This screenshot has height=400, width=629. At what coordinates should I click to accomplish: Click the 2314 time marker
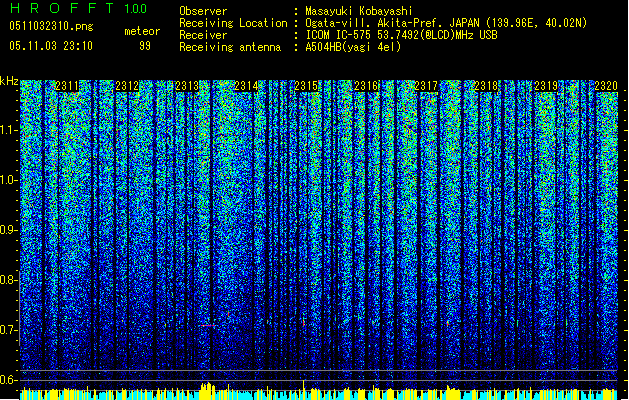[246, 86]
